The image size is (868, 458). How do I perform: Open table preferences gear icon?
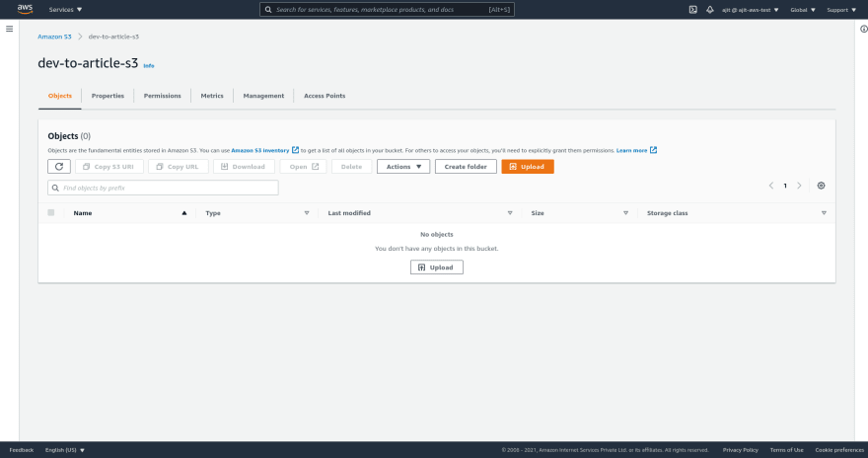821,186
